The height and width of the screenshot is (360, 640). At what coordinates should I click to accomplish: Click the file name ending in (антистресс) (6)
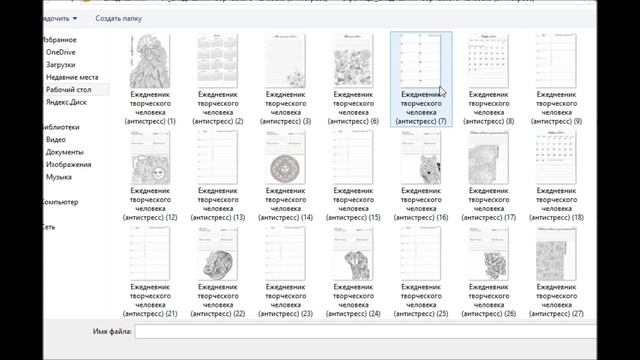coord(353,108)
